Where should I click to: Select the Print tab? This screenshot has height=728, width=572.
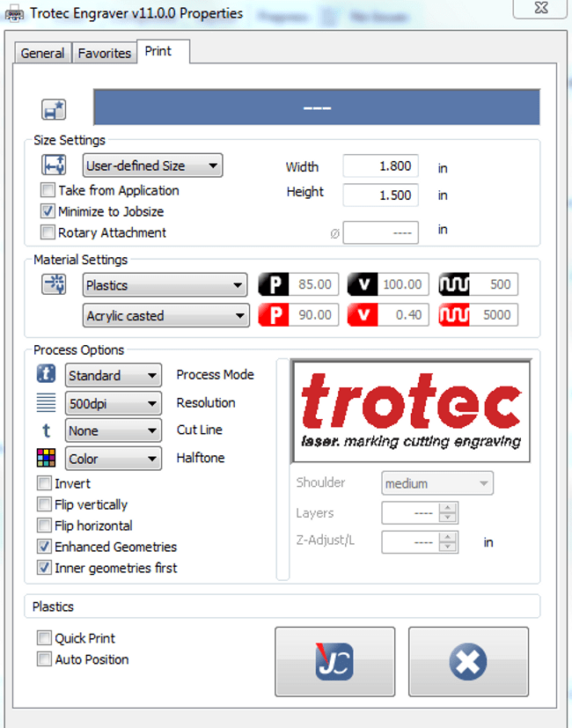pyautogui.click(x=164, y=51)
